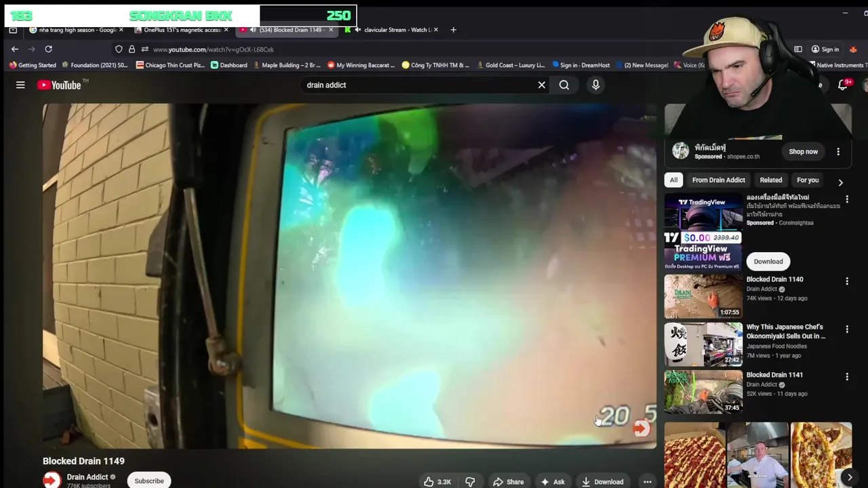Open the YouTube hamburger guide menu
868x488 pixels.
tap(20, 85)
